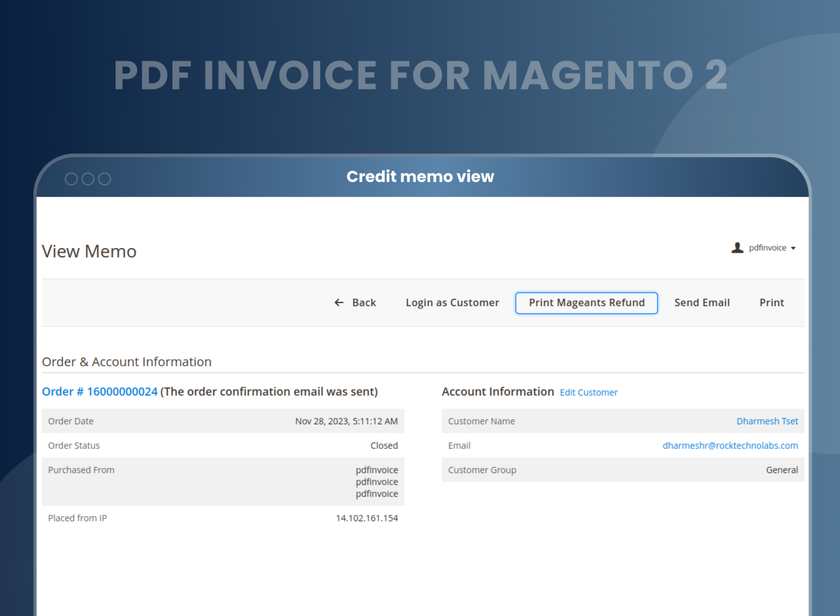
Task: Click the third window circle decoration
Action: pyautogui.click(x=104, y=179)
